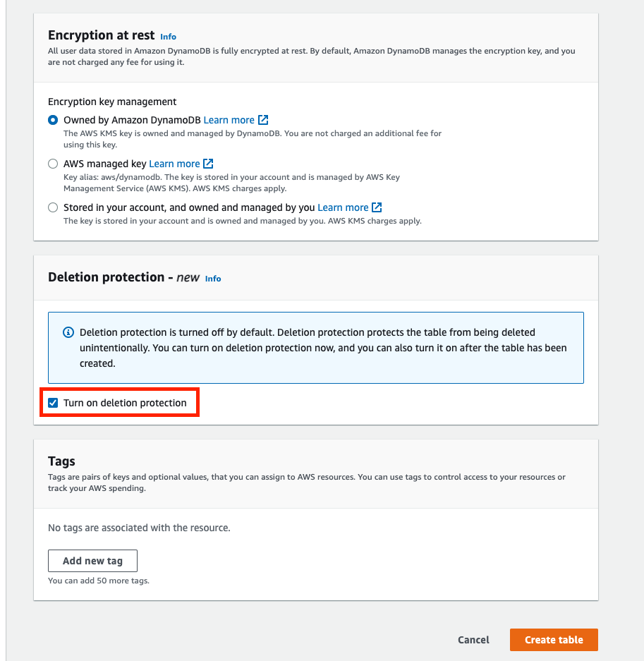
Task: Open Learn more for customer managed key
Action: [x=342, y=207]
